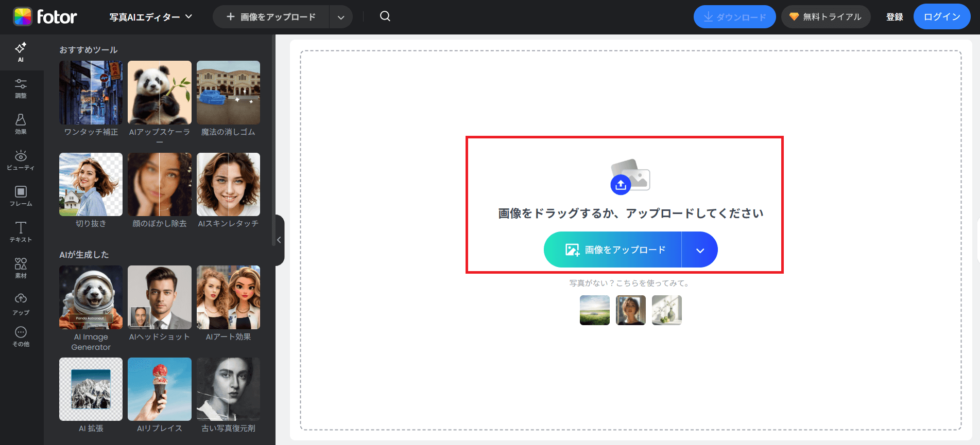Viewport: 980px width, 445px height.
Task: Expand the top upload button dropdown arrow
Action: pos(341,17)
